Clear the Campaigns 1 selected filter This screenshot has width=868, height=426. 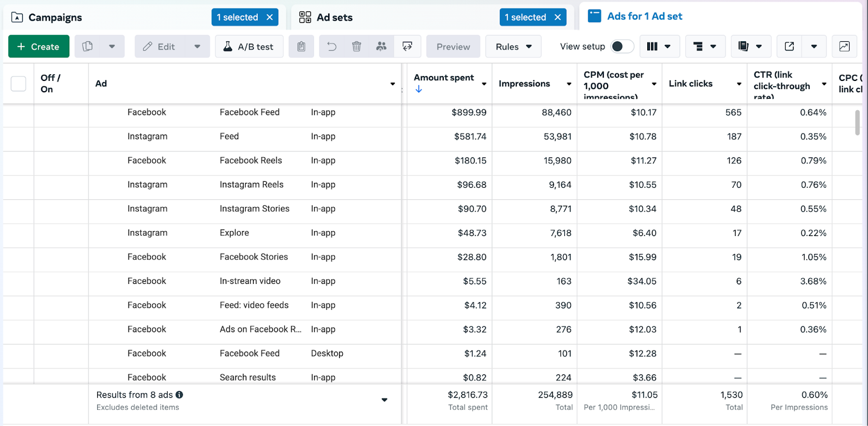coord(270,17)
